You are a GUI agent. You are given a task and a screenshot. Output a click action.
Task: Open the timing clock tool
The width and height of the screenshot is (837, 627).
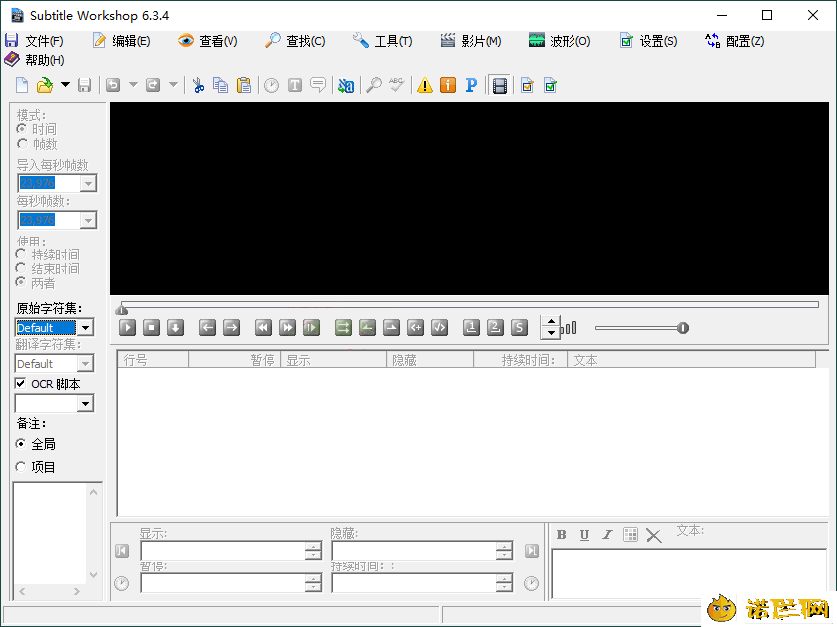271,85
